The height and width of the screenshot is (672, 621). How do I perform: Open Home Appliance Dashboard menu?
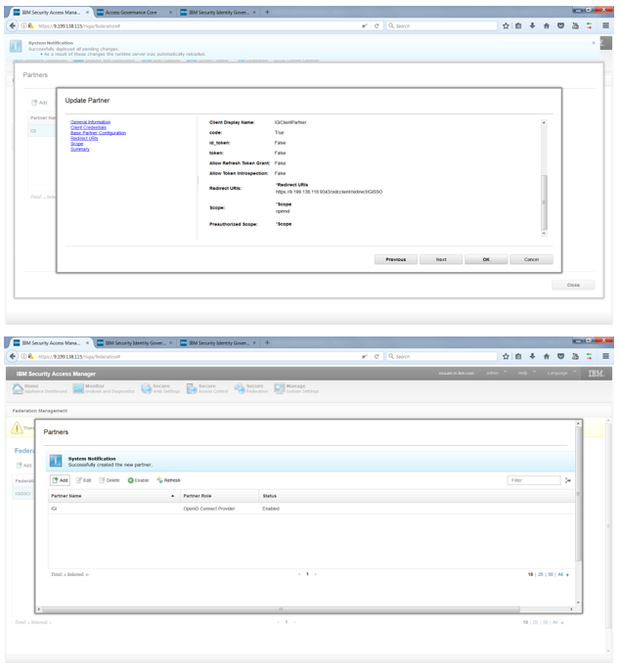coord(40,388)
